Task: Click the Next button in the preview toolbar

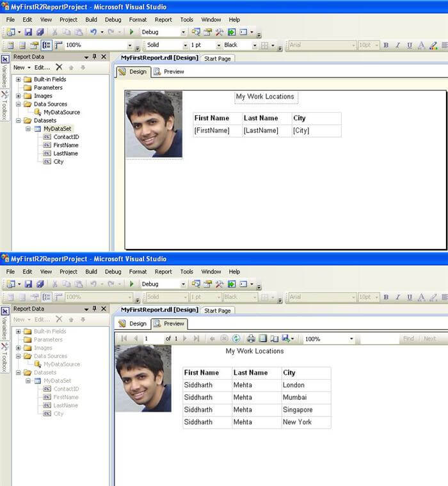Action: pos(429,339)
